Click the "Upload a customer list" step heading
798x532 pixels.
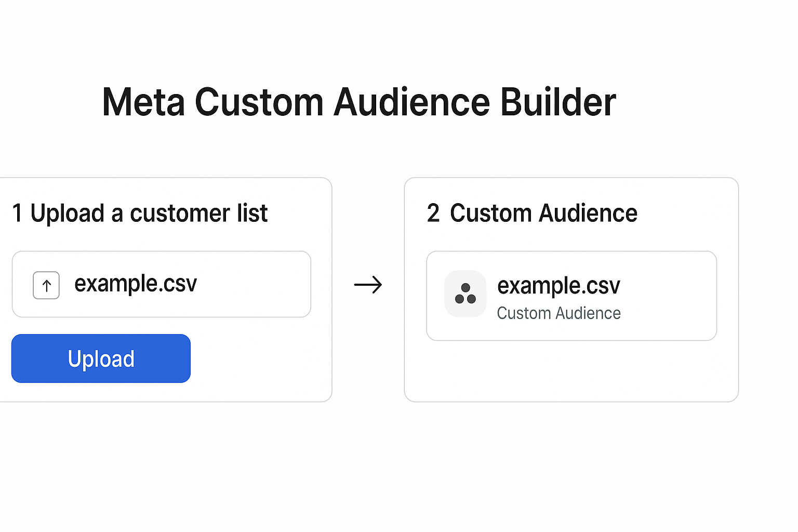tap(149, 213)
